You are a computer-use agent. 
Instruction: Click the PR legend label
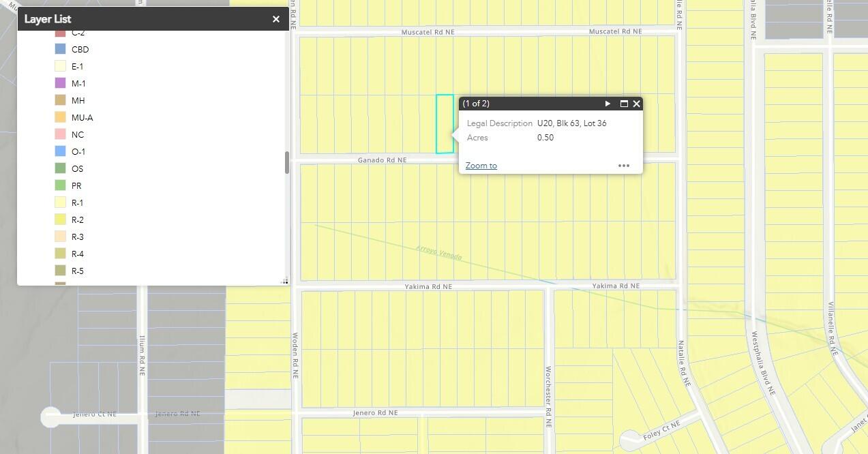(76, 185)
